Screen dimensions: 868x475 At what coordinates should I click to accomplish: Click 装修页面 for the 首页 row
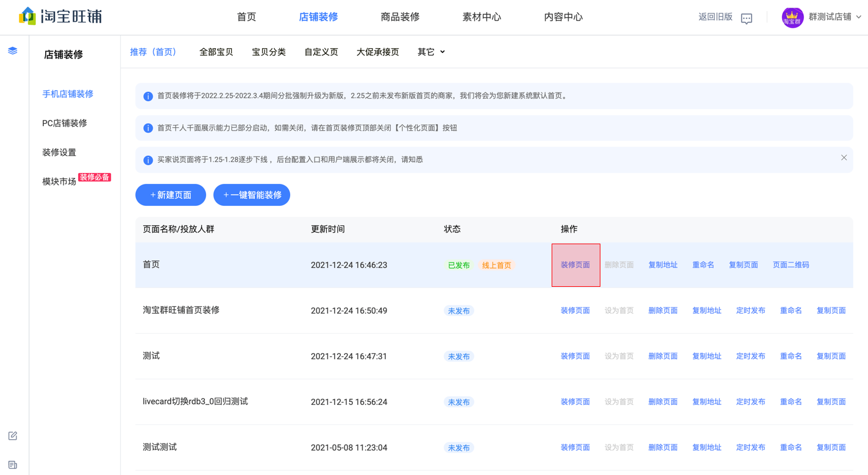click(x=575, y=265)
